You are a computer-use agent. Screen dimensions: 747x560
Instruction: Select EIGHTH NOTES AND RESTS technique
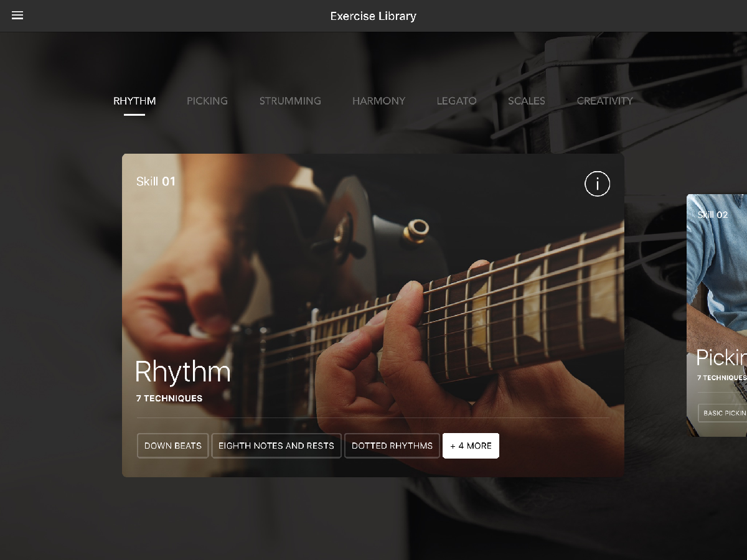click(276, 446)
